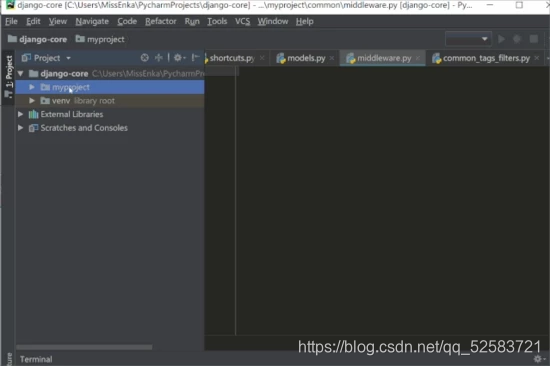Open the Terminal tool window
The width and height of the screenshot is (550, 366).
tap(36, 359)
